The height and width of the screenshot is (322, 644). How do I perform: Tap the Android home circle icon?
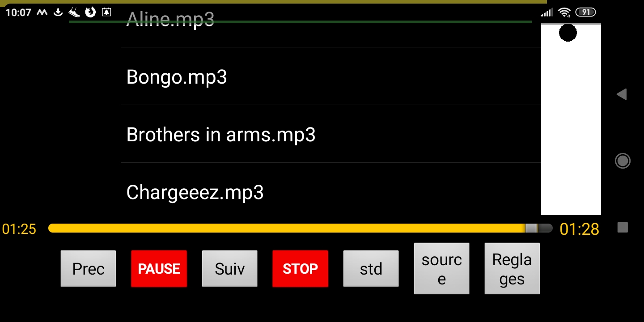(623, 161)
